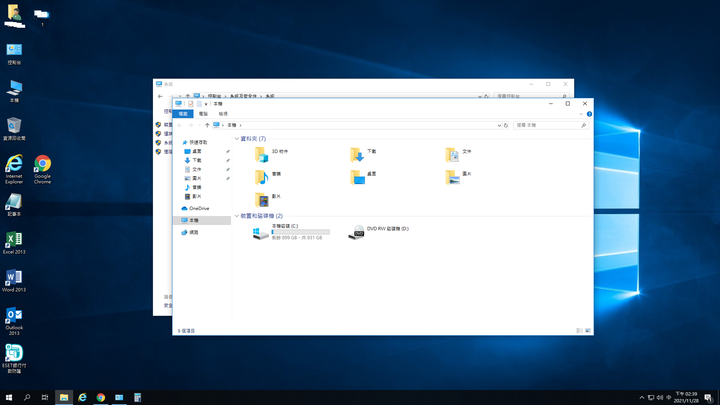Open the View ribbon tab
This screenshot has width=720, height=405.
pyautogui.click(x=223, y=114)
